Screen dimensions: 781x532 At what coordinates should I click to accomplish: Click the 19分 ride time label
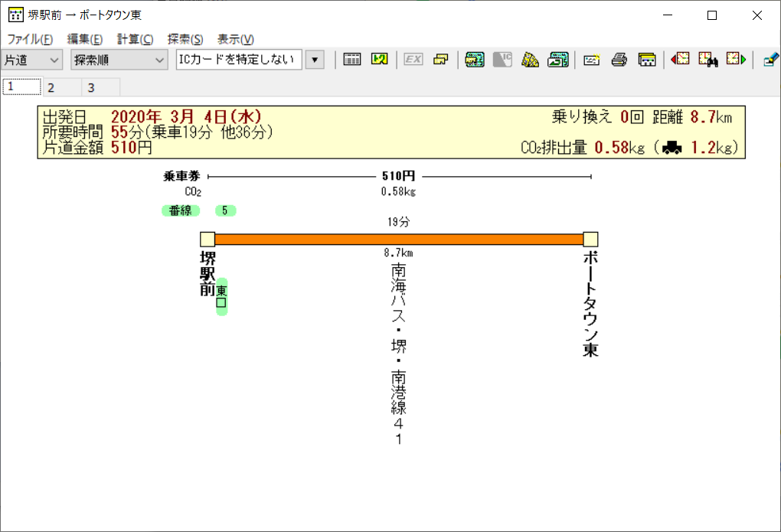[398, 222]
